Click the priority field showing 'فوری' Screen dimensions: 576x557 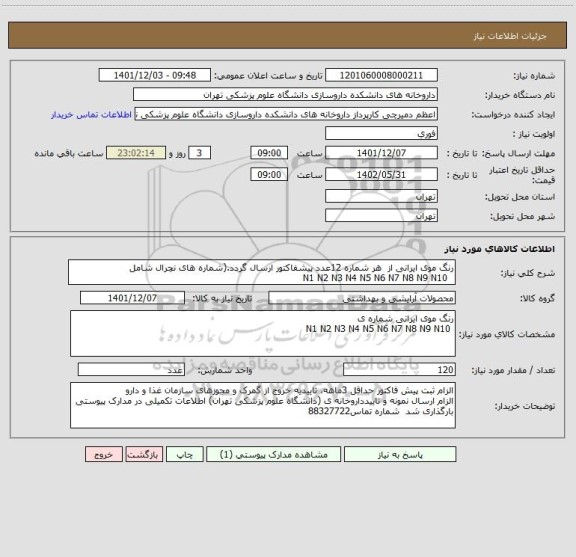click(x=381, y=134)
